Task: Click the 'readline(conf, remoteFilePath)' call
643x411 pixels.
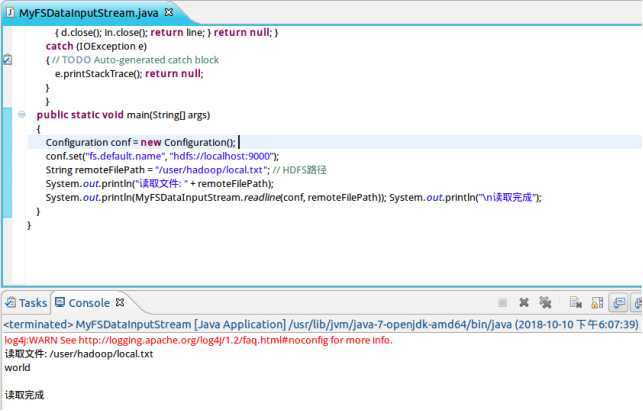Action: tap(314, 197)
